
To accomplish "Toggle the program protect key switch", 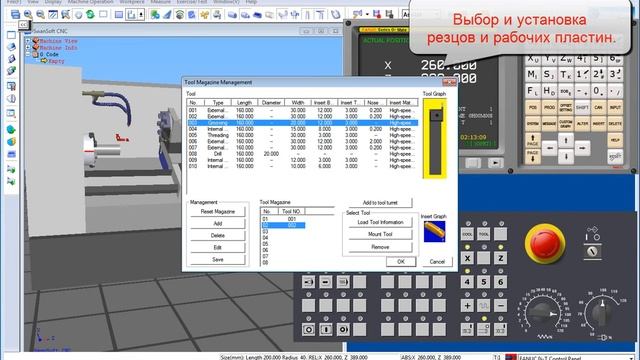I will pos(592,252).
